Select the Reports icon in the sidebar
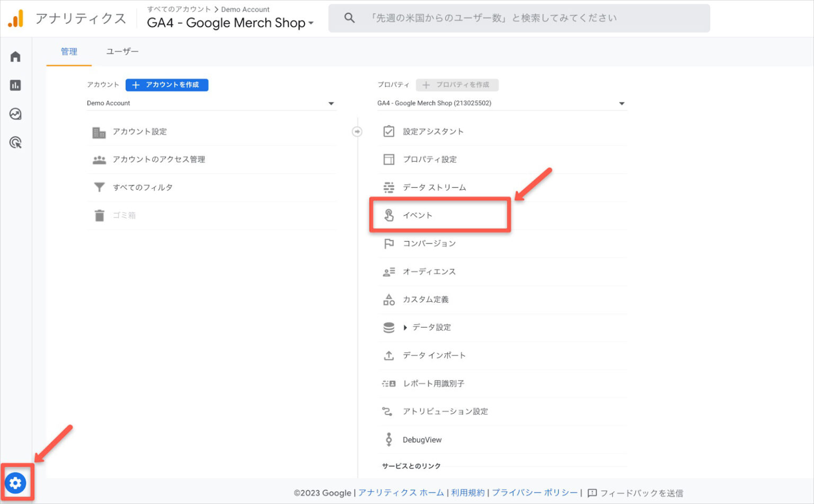814x504 pixels. coord(15,85)
